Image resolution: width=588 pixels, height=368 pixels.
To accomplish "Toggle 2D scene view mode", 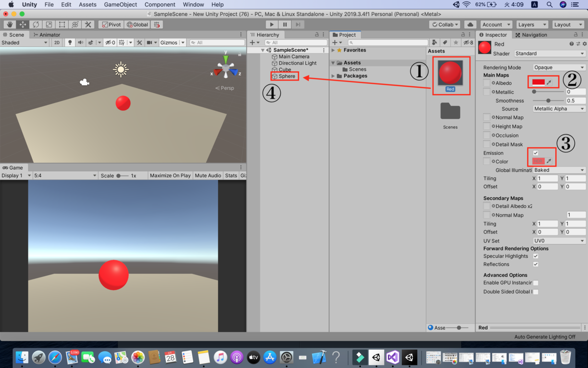I will (57, 43).
